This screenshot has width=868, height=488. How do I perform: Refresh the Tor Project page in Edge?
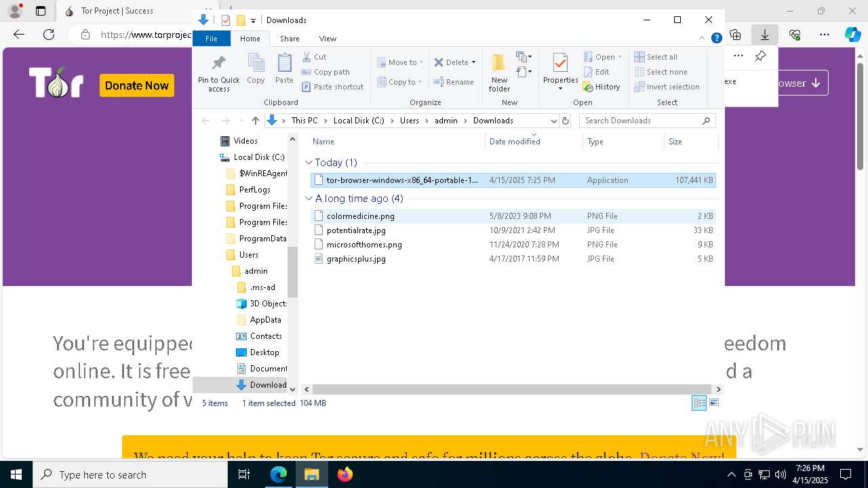tap(49, 34)
